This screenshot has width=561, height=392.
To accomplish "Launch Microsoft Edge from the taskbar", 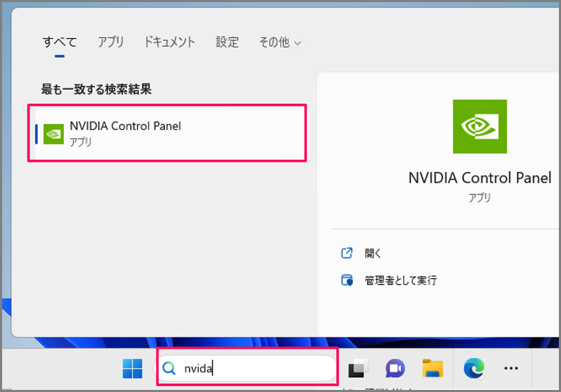I will coord(474,368).
